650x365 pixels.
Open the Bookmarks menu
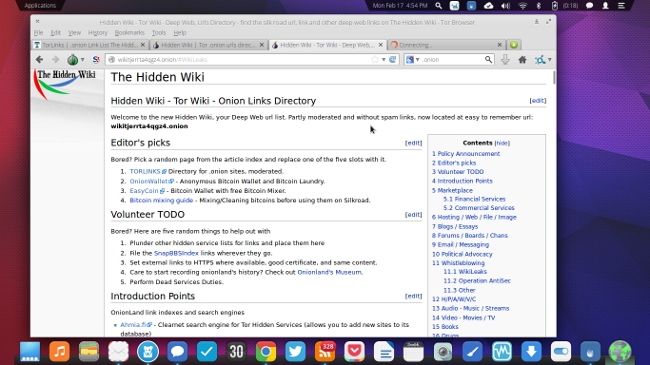coord(129,32)
